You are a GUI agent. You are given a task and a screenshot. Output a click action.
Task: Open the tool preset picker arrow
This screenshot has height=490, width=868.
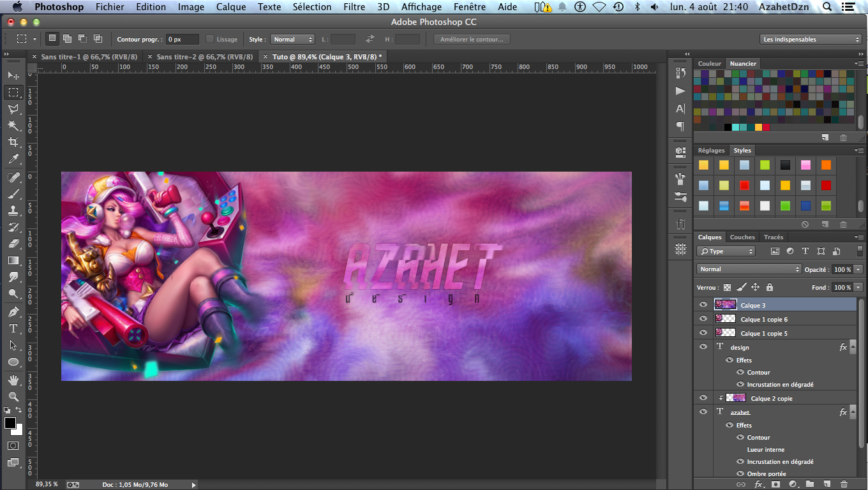35,39
